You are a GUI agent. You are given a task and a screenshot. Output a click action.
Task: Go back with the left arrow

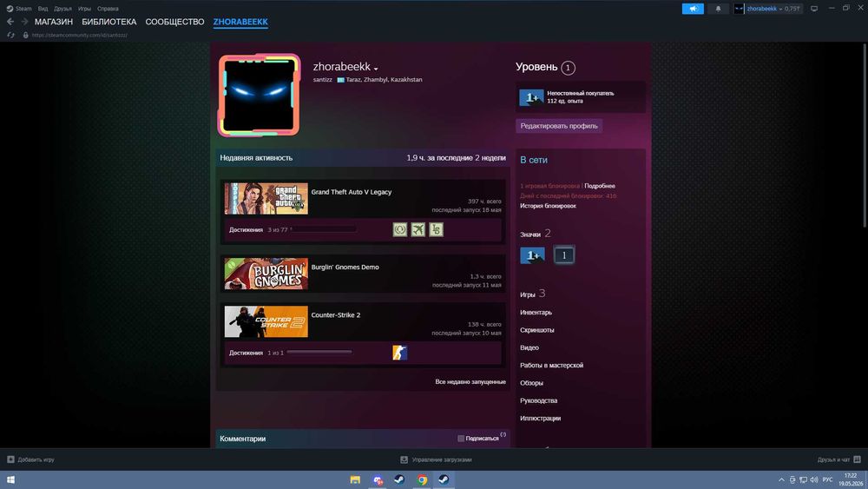point(10,22)
